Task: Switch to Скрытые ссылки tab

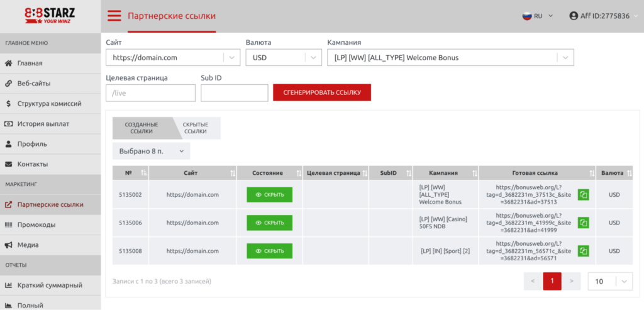Action: pos(197,128)
